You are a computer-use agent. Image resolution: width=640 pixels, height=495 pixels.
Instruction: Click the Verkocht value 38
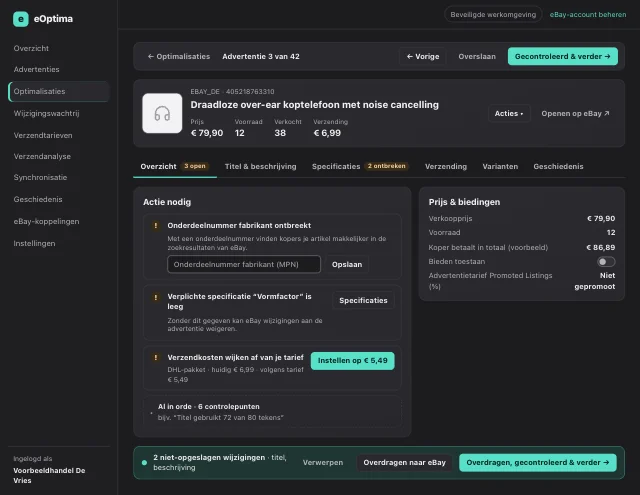coord(280,133)
